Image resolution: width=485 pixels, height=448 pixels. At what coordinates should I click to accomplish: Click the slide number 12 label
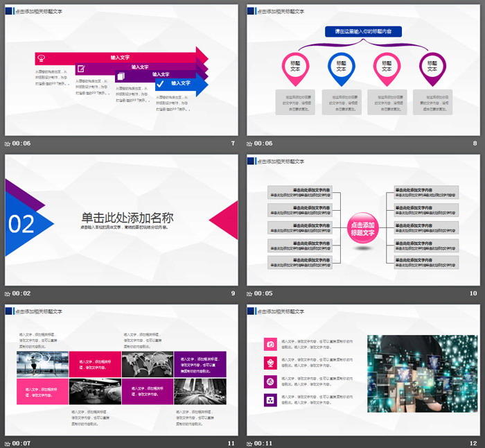473,443
